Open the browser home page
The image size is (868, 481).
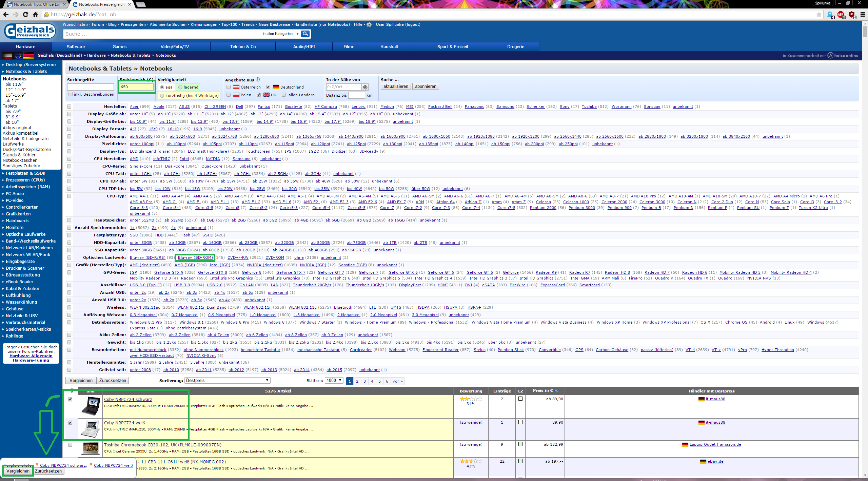tap(35, 15)
